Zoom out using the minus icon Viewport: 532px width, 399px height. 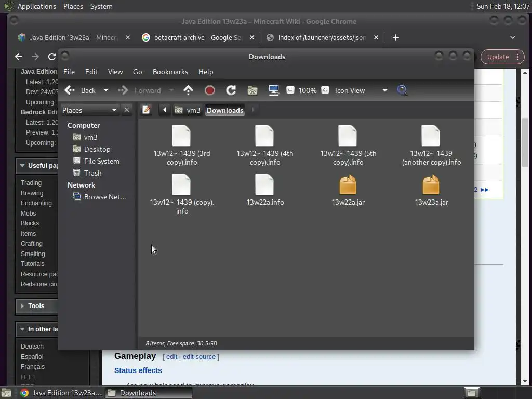tap(290, 90)
